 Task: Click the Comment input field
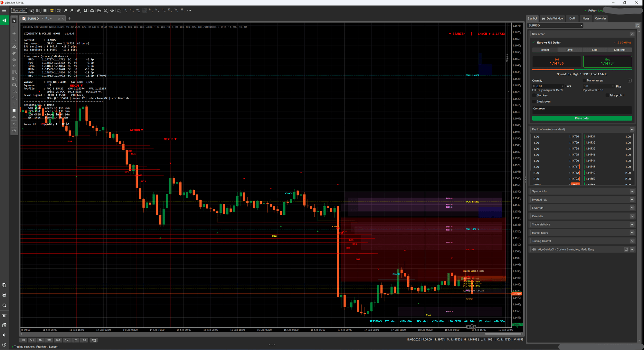coord(582,110)
